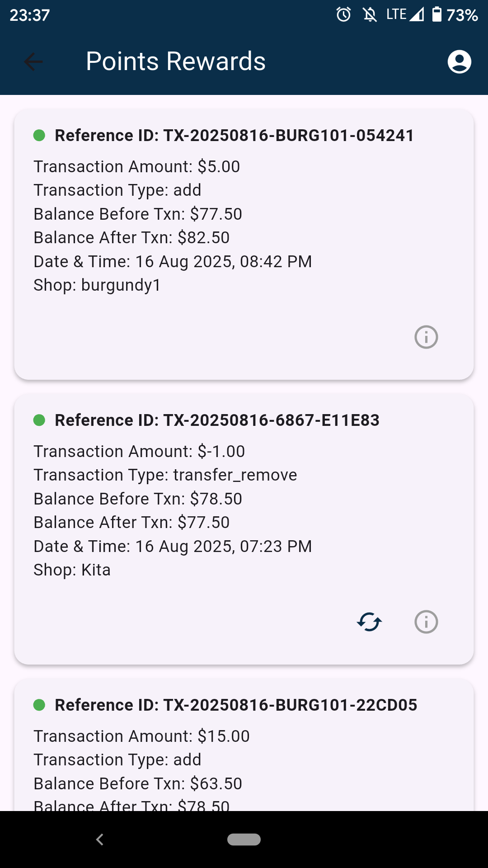Select Reference ID TX-20250816-6867-E11E83 heading
Screen dimensions: 488x868
coord(217,420)
